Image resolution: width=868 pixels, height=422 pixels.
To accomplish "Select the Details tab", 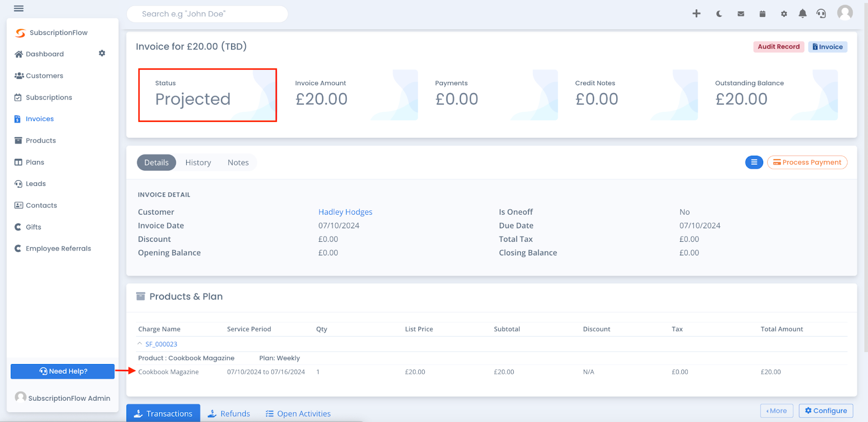I will (156, 162).
